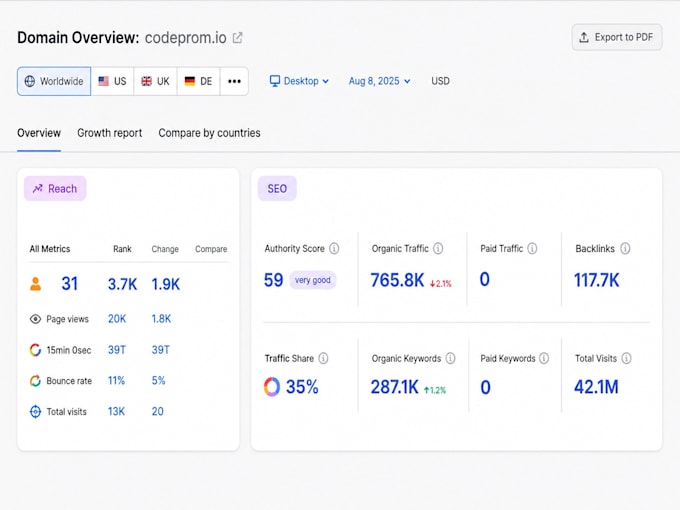The height and width of the screenshot is (510, 680).
Task: Click the USD currency label
Action: point(440,81)
